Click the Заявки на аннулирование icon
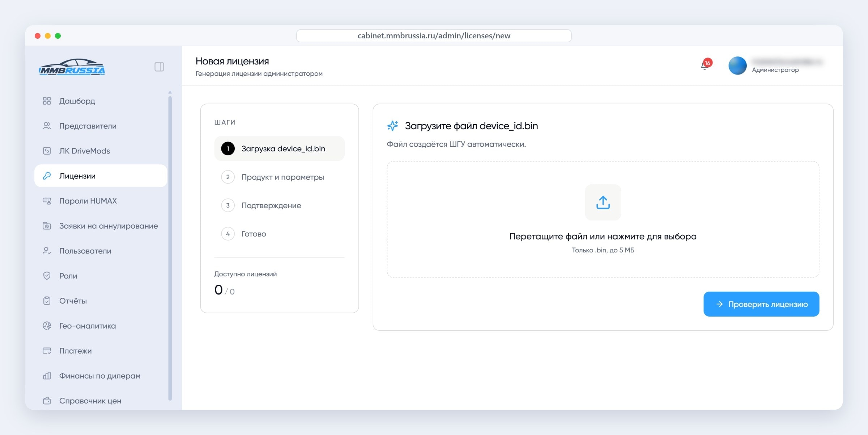This screenshot has height=435, width=868. point(47,226)
